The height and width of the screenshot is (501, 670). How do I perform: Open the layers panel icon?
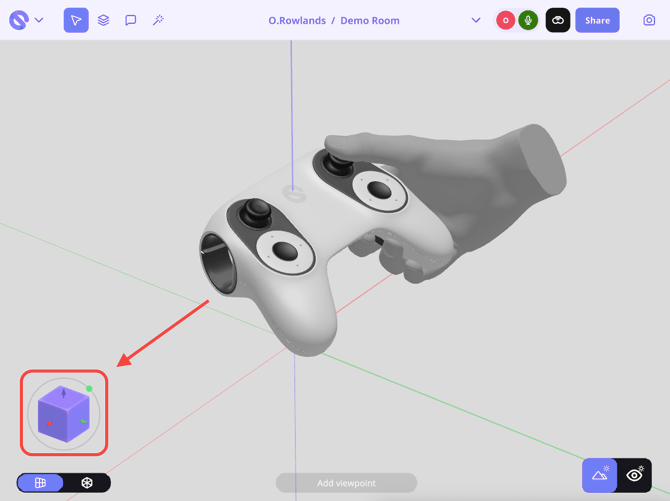pyautogui.click(x=103, y=20)
